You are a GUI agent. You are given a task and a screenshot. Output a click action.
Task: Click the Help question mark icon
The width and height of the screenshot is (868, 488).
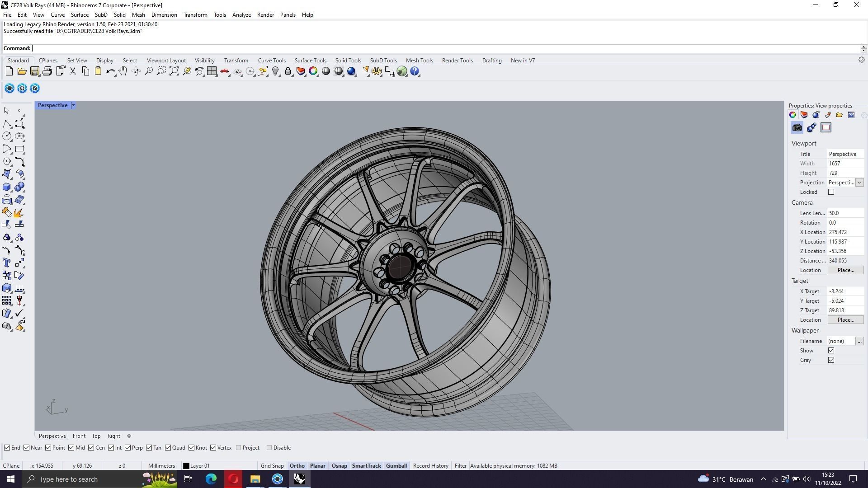click(x=415, y=71)
